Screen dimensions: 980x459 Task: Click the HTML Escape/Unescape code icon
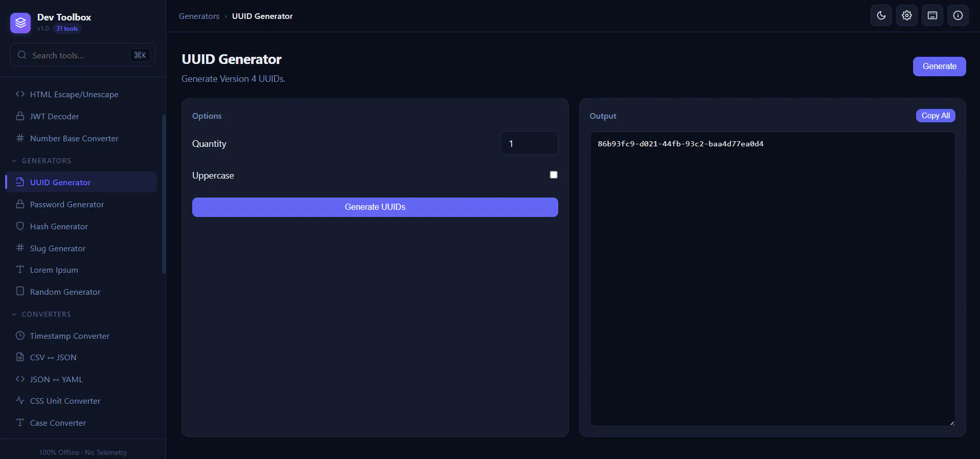[x=20, y=94]
